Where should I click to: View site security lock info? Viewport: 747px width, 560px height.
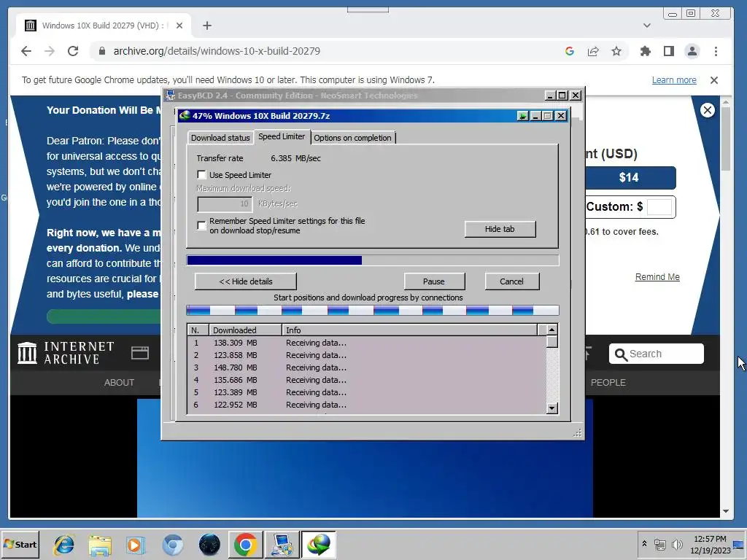point(101,51)
